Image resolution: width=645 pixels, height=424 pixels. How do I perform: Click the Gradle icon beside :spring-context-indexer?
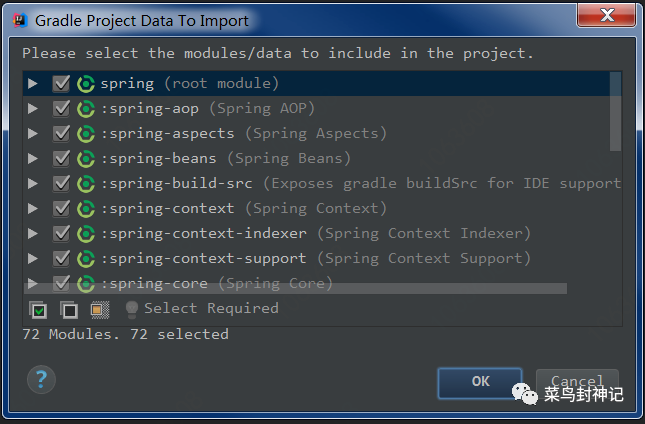[86, 234]
